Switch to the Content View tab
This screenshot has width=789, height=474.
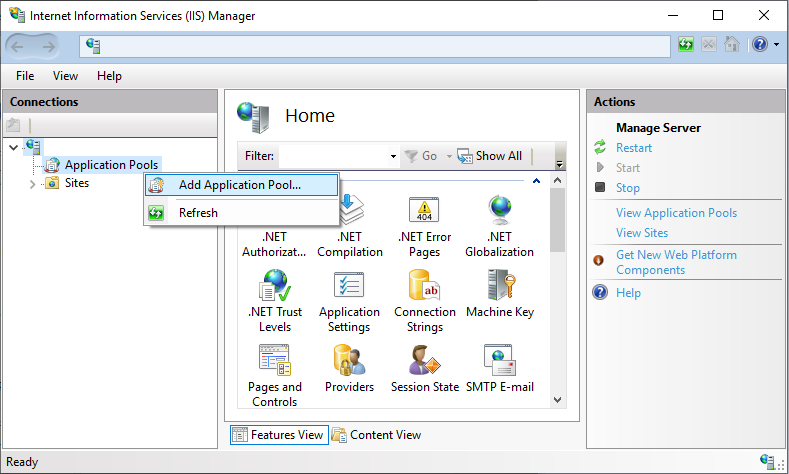(x=376, y=435)
